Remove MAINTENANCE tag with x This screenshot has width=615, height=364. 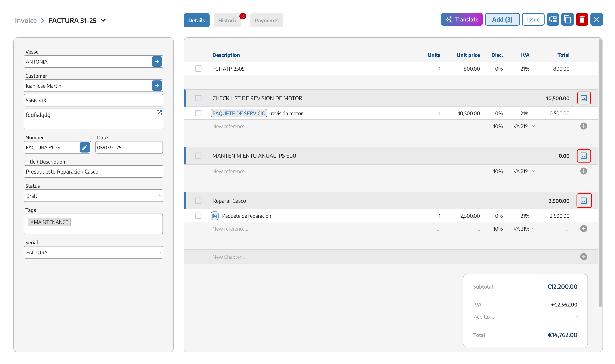point(31,222)
